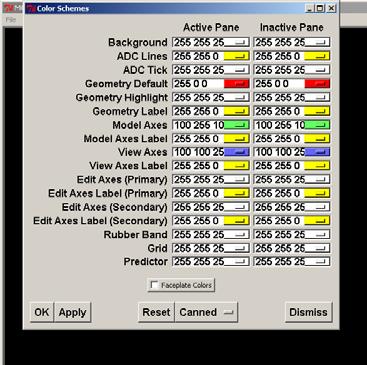Edit Predictor Inactive Pane RGB field

click(x=279, y=262)
